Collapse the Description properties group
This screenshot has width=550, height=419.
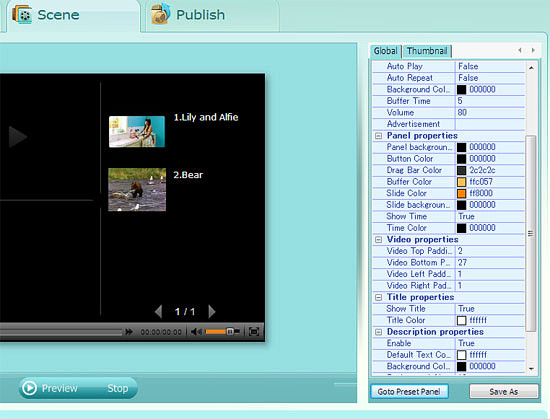(x=378, y=332)
